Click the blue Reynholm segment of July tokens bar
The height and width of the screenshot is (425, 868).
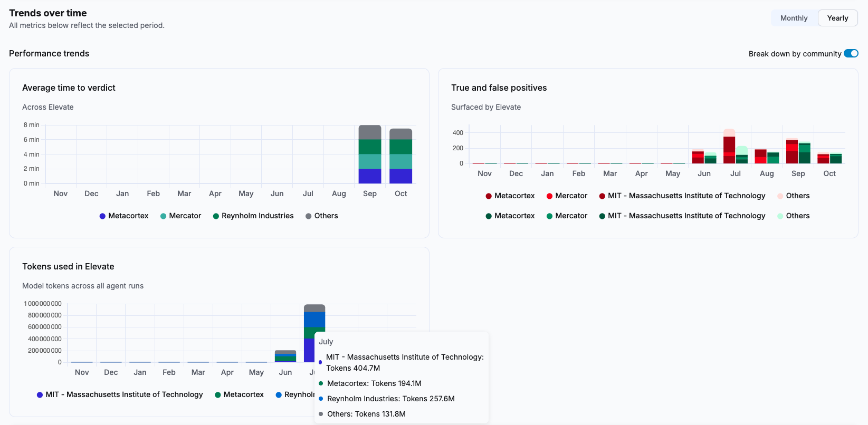point(314,320)
